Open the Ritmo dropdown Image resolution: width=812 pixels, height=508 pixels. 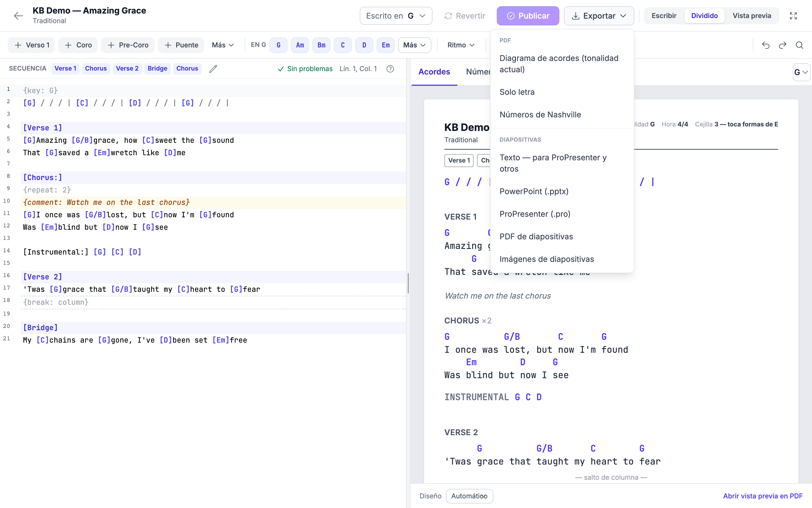tap(461, 45)
